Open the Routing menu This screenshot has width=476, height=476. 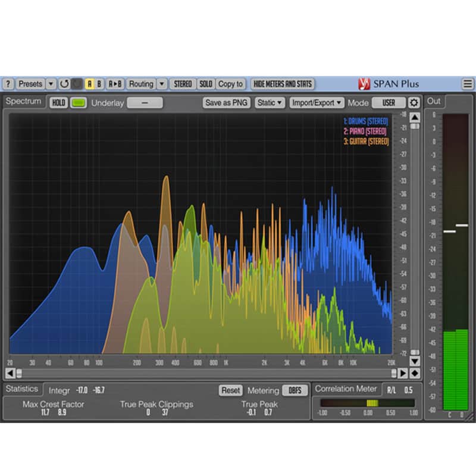(x=141, y=84)
